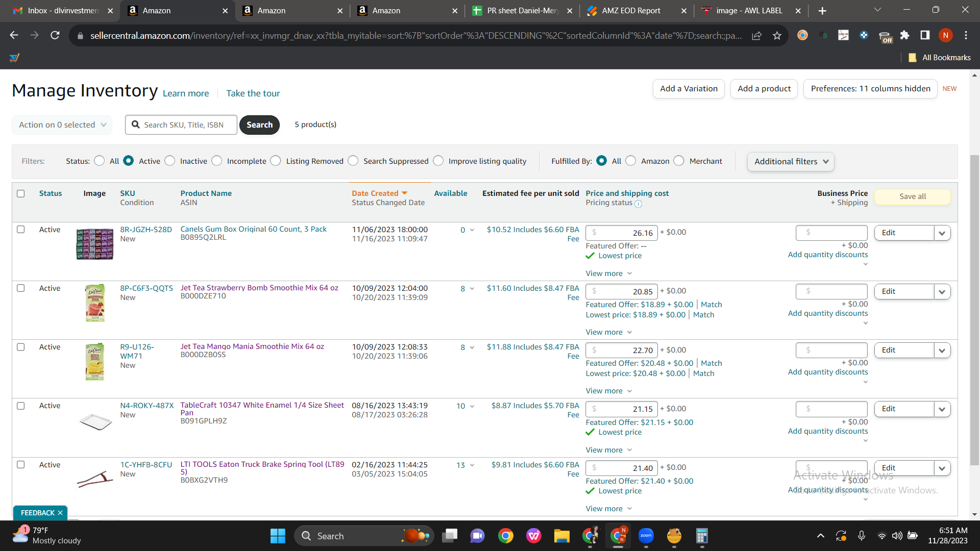Check the Canels Gum Box row checkbox

[x=21, y=230]
